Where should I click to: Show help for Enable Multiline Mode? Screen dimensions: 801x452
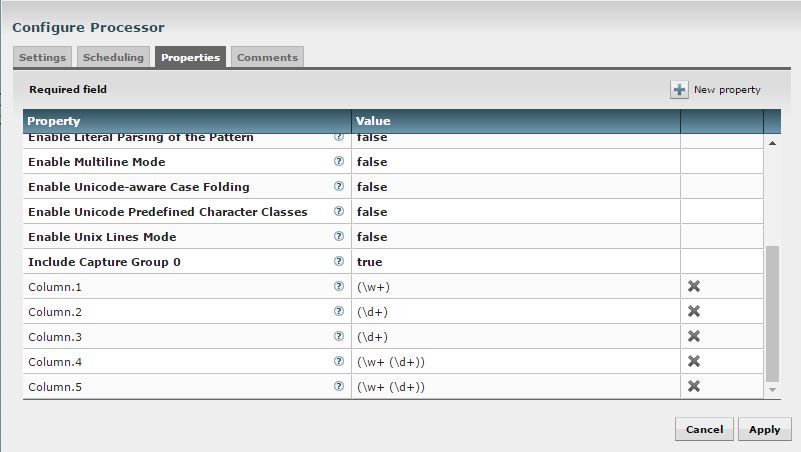[338, 162]
